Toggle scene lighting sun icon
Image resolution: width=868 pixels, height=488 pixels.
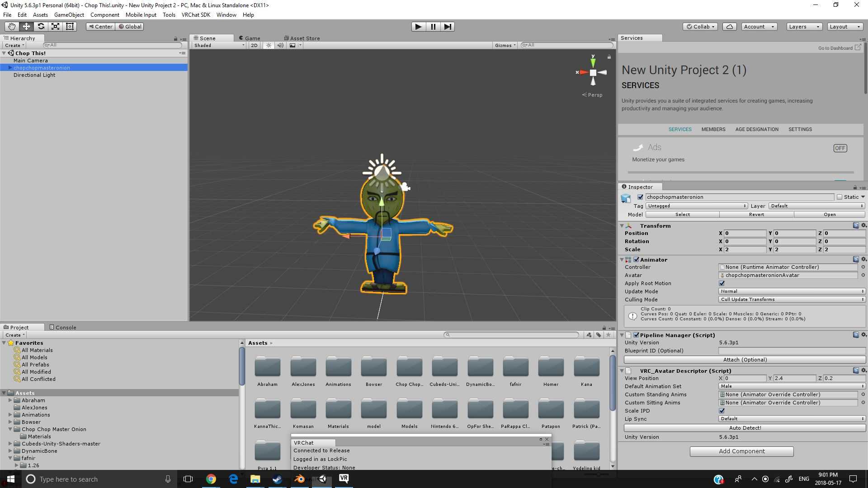click(269, 45)
